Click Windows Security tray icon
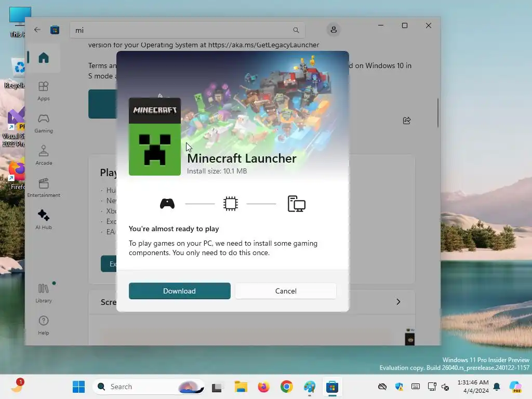 click(399, 387)
